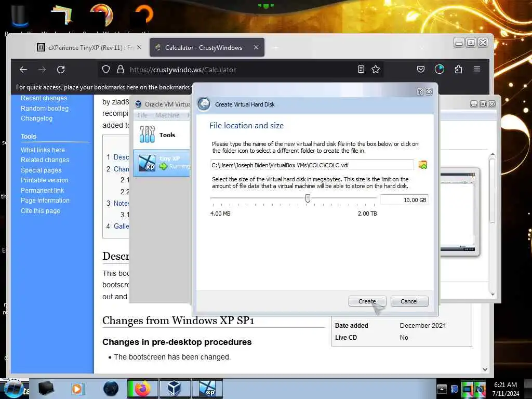Image resolution: width=532 pixels, height=399 pixels.
Task: Click the Notes contents entry
Action: point(121,203)
